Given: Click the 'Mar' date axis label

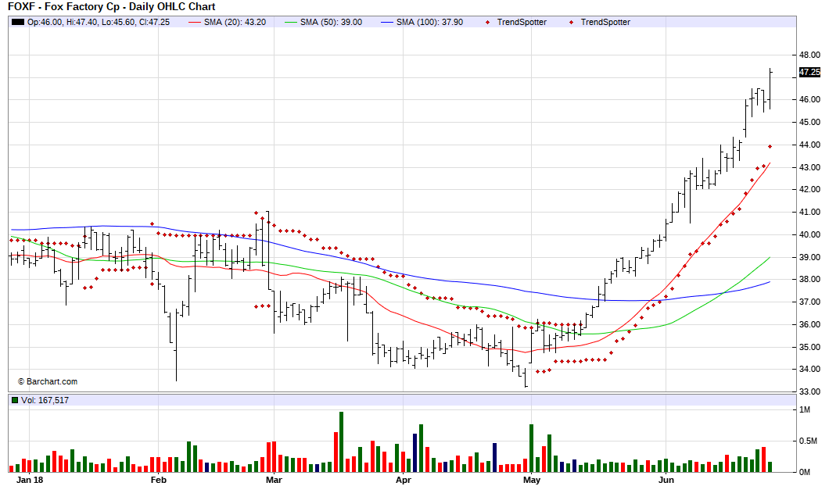Looking at the screenshot, I should pos(274,480).
